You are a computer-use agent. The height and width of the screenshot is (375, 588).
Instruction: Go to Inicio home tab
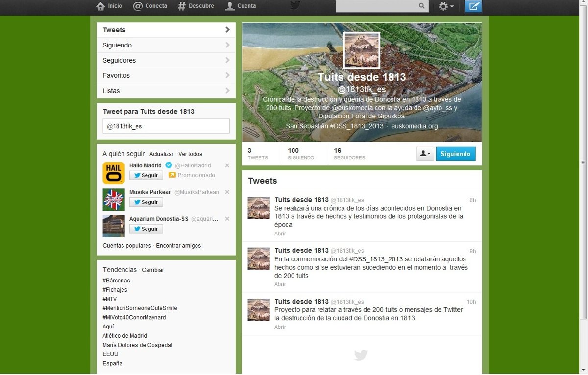point(109,6)
